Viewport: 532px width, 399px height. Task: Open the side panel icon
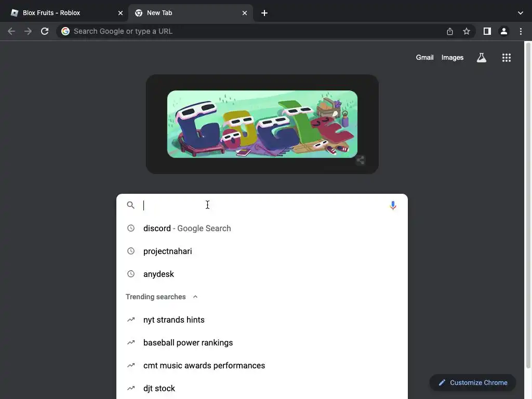point(487,31)
